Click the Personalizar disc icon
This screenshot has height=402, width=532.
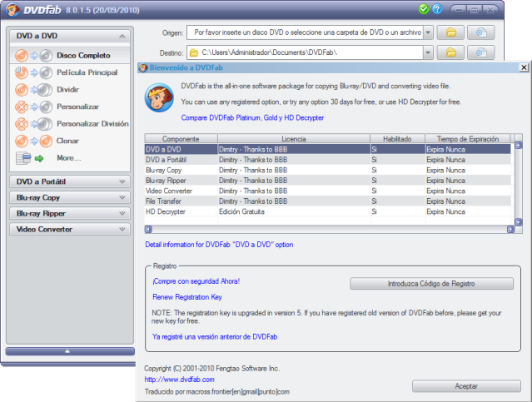pyautogui.click(x=33, y=107)
